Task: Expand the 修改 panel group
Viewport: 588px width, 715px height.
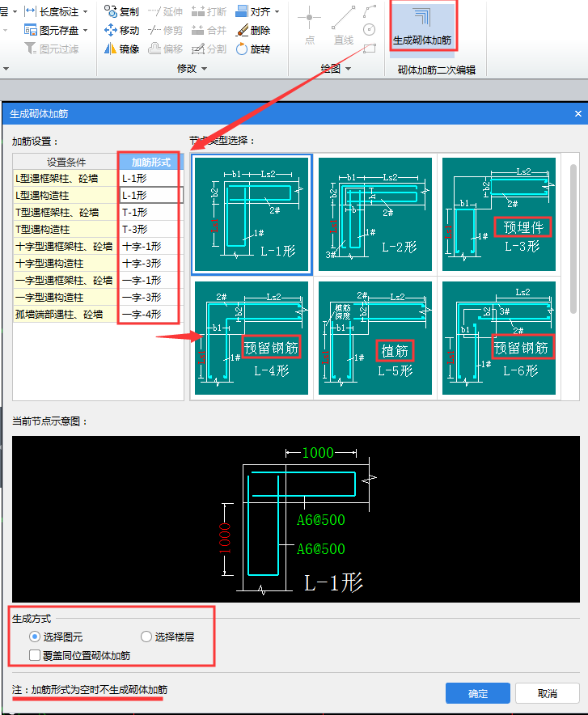Action: 192,69
